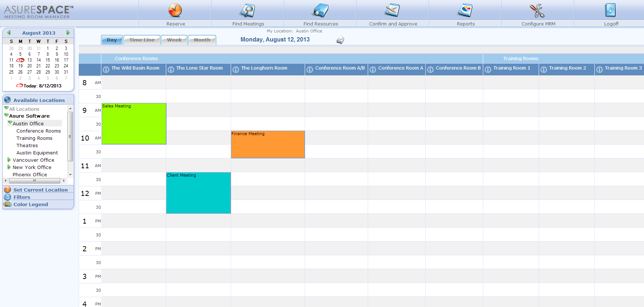Open the Color Legend panel

(x=31, y=204)
